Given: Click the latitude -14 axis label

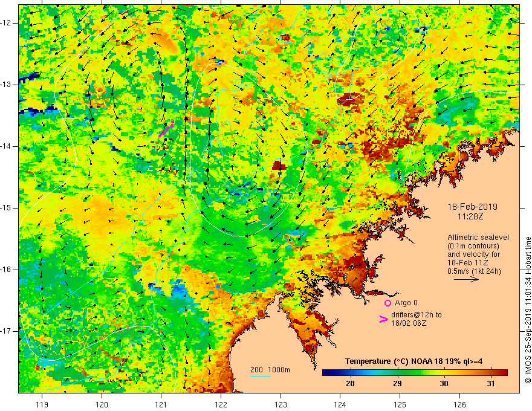Looking at the screenshot, I should [x=7, y=146].
